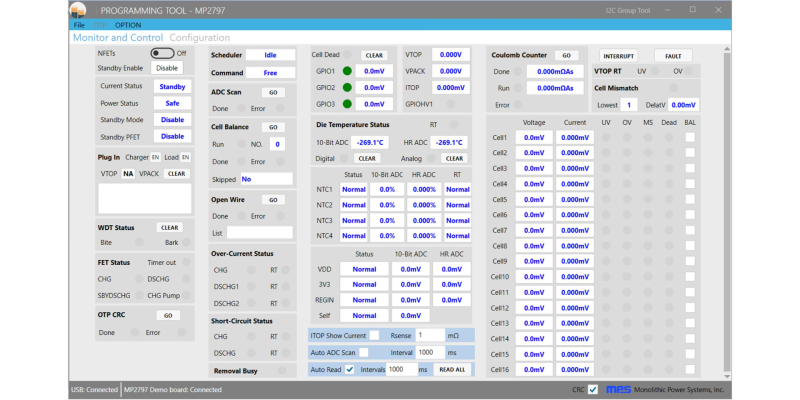
Task: Enable the ITOP Show Current checkbox
Action: pos(374,335)
